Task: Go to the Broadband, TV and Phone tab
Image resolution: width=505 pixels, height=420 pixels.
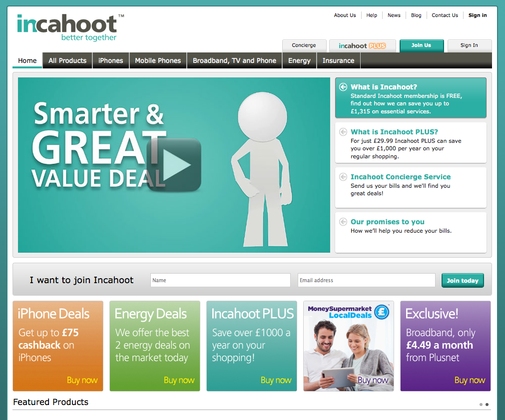Action: [x=234, y=60]
